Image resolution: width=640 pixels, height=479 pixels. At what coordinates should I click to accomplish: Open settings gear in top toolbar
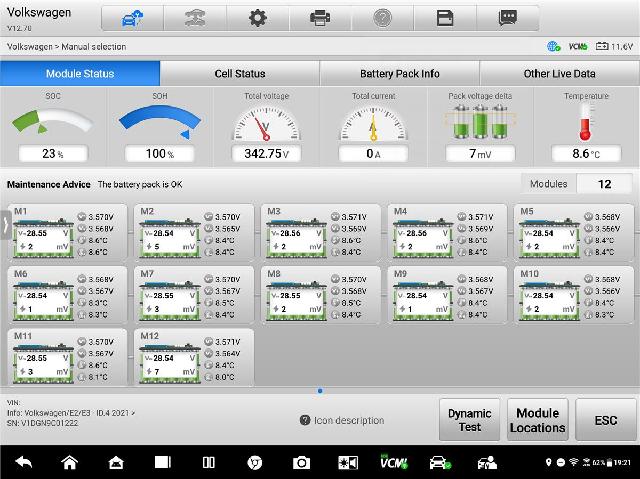click(x=258, y=18)
